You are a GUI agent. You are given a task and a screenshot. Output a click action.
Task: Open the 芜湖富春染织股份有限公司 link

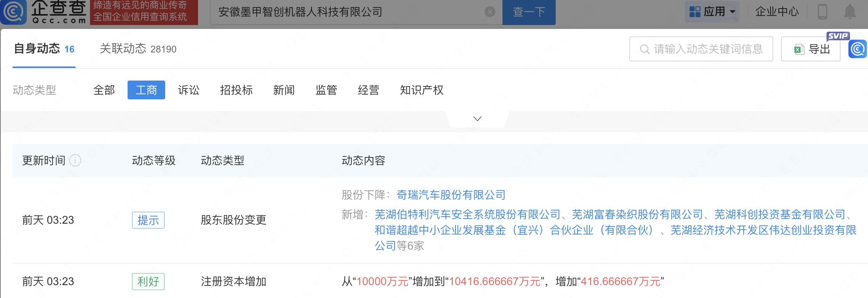coord(637,214)
